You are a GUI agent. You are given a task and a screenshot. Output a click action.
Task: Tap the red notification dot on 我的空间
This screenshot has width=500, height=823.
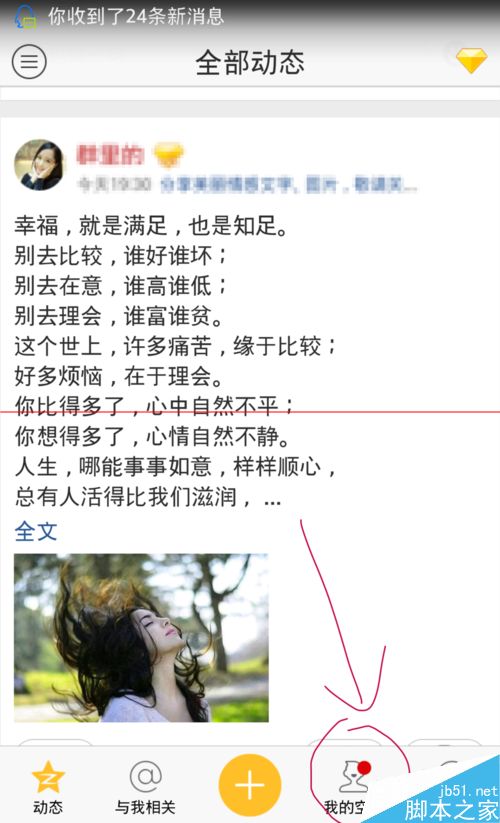point(364,768)
